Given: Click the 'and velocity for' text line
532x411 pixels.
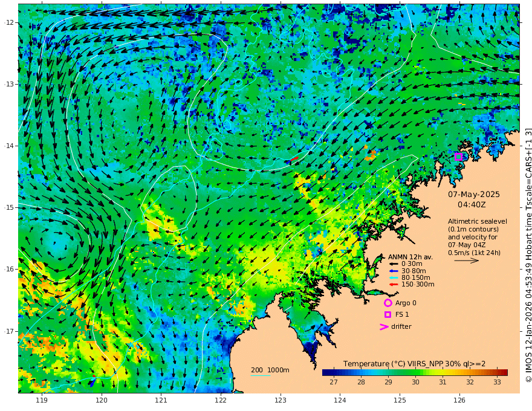Looking at the screenshot, I should (473, 237).
